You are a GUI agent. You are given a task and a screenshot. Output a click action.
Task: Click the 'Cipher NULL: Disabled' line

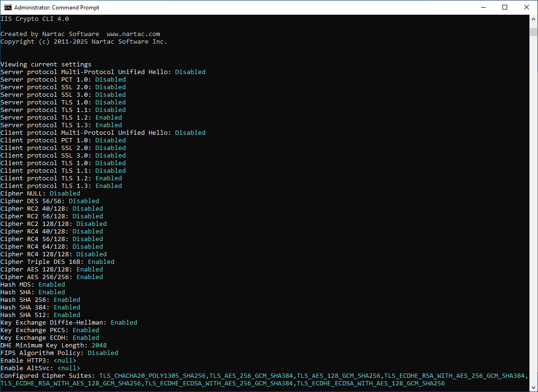(x=40, y=194)
